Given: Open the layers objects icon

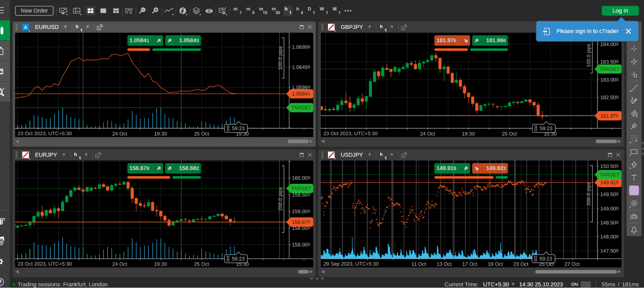Looking at the screenshot, I should pyautogui.click(x=196, y=11).
